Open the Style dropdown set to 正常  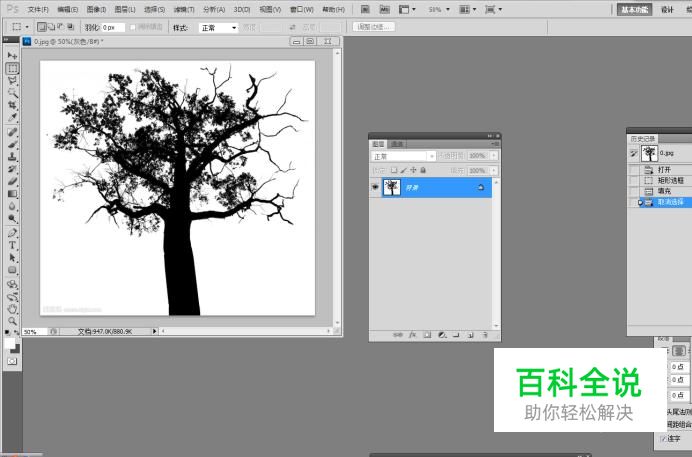pyautogui.click(x=218, y=28)
